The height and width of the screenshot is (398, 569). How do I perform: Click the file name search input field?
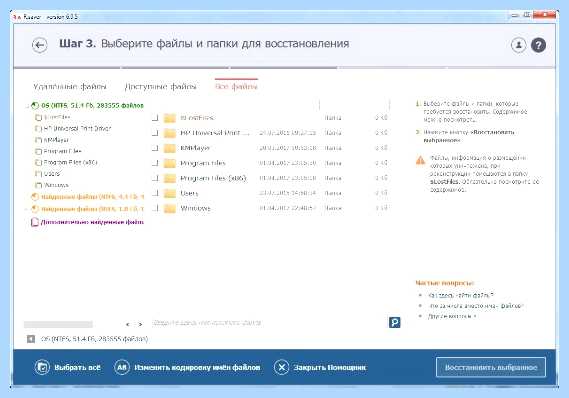click(x=269, y=323)
